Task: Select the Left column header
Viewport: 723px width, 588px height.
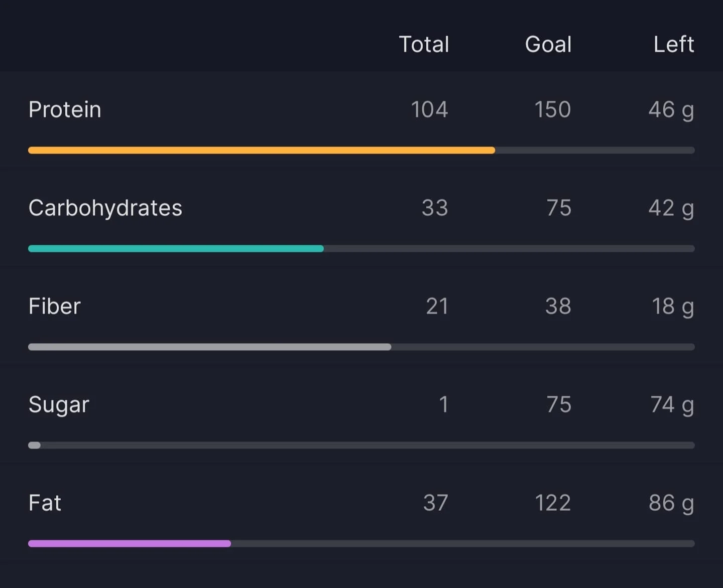Action: [x=674, y=44]
